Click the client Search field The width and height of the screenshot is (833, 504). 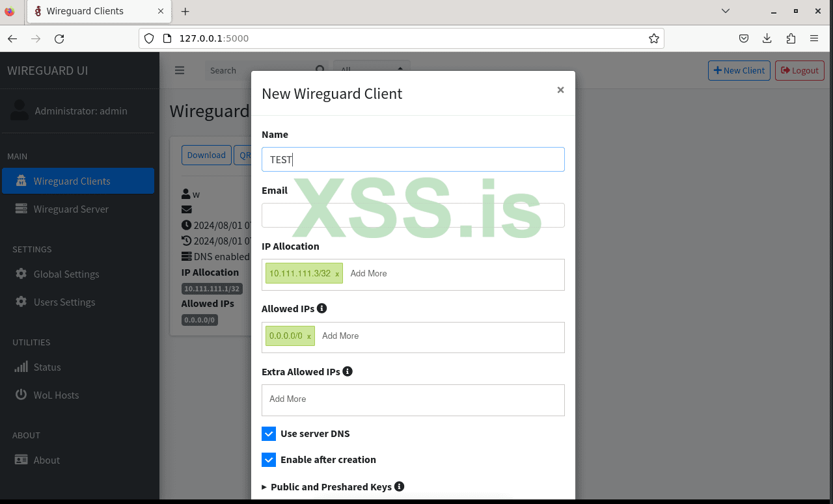260,70
